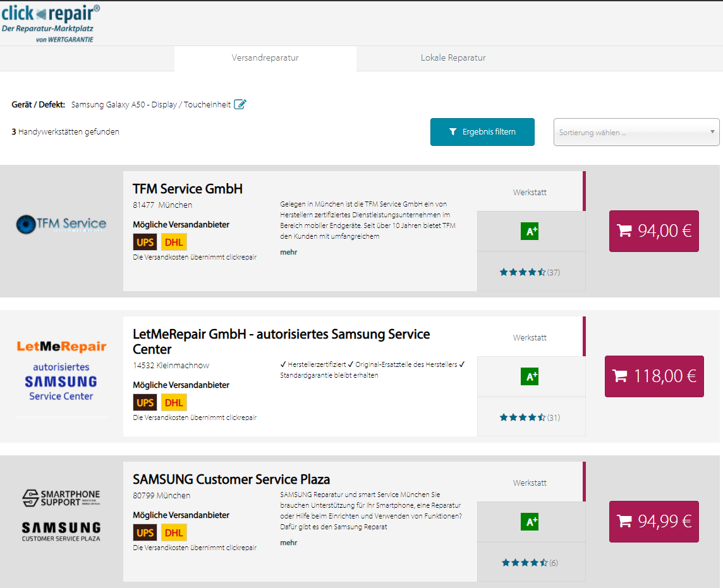723x588 pixels.
Task: Click A+ badge for SAMSUNG Customer Service Plaza
Action: [x=530, y=522]
